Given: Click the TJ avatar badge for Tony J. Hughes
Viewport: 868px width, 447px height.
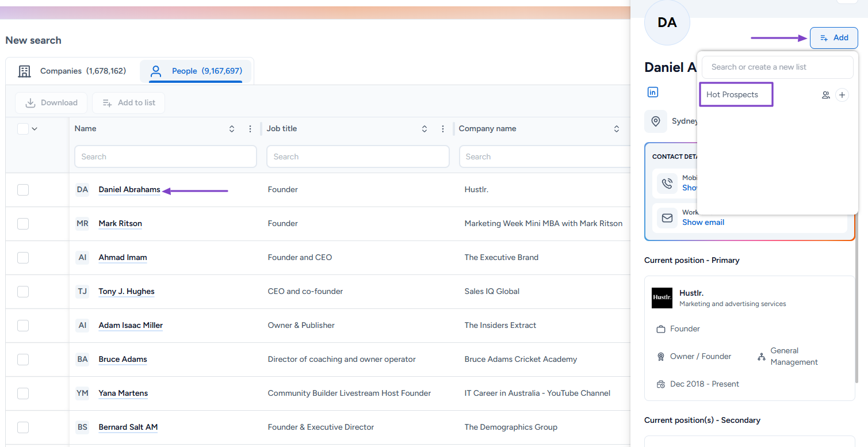Looking at the screenshot, I should (82, 291).
